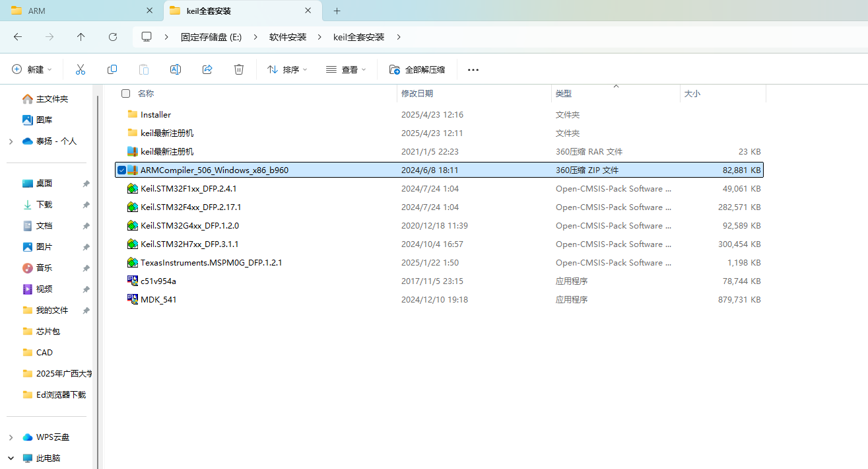Click the greyed Paste clipboard icon
The image size is (868, 469).
(144, 69)
